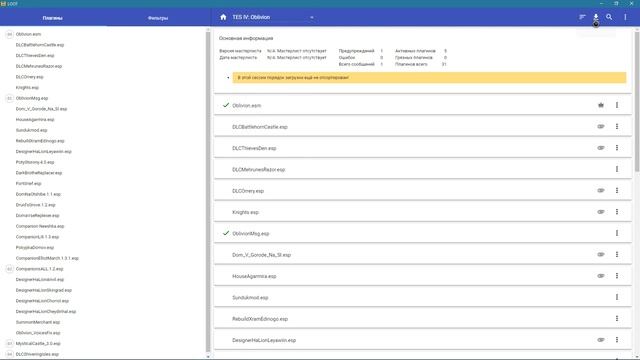Open the three-dot menu on the DLCThievesDen.esp card
Image resolution: width=640 pixels, height=360 pixels.
[x=617, y=148]
